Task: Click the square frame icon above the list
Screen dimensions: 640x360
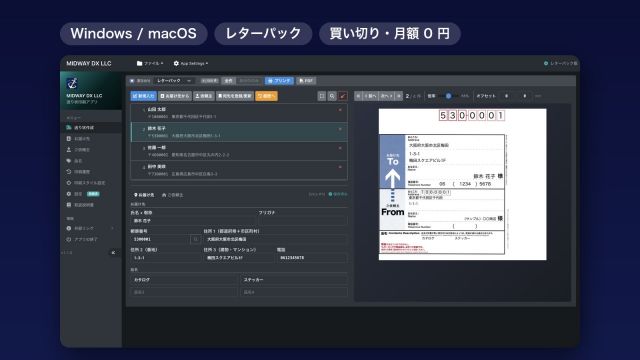Action: click(x=322, y=96)
